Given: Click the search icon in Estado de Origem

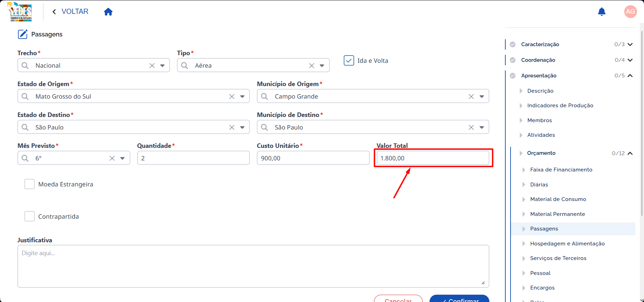Looking at the screenshot, I should (25, 97).
